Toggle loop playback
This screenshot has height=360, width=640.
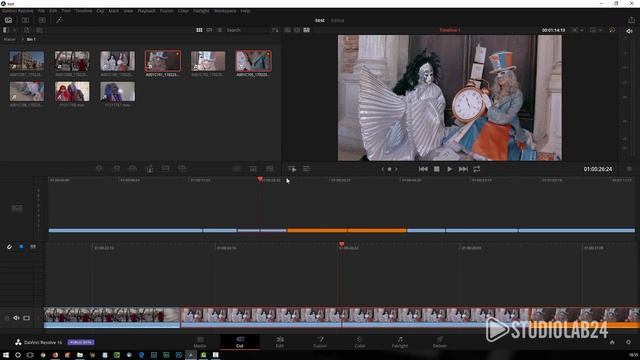click(x=476, y=169)
